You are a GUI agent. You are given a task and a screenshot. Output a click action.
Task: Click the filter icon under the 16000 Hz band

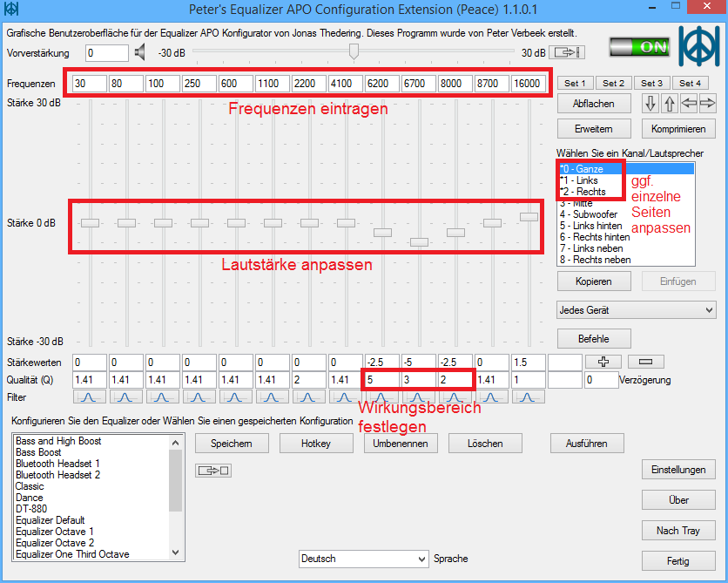click(x=528, y=397)
